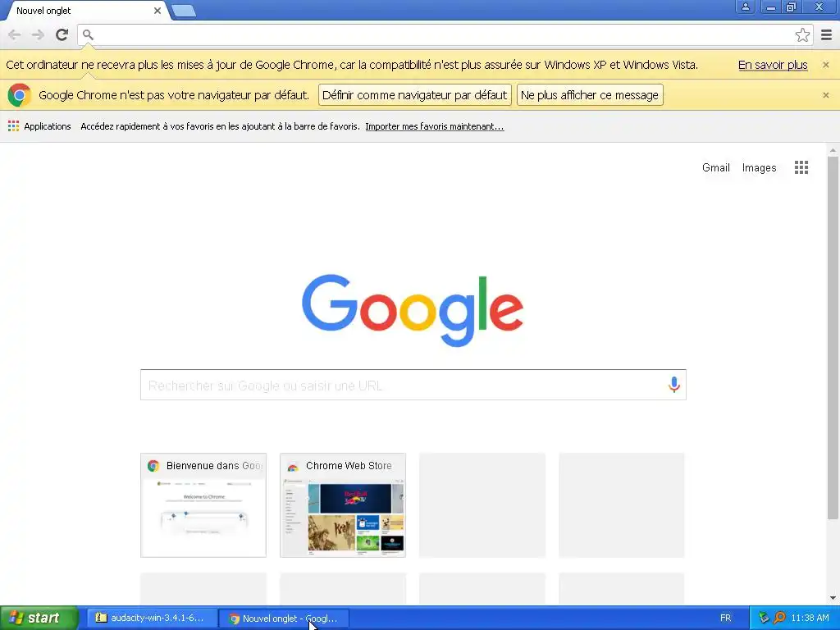Start voice search with the microphone icon
840x630 pixels.
674,385
